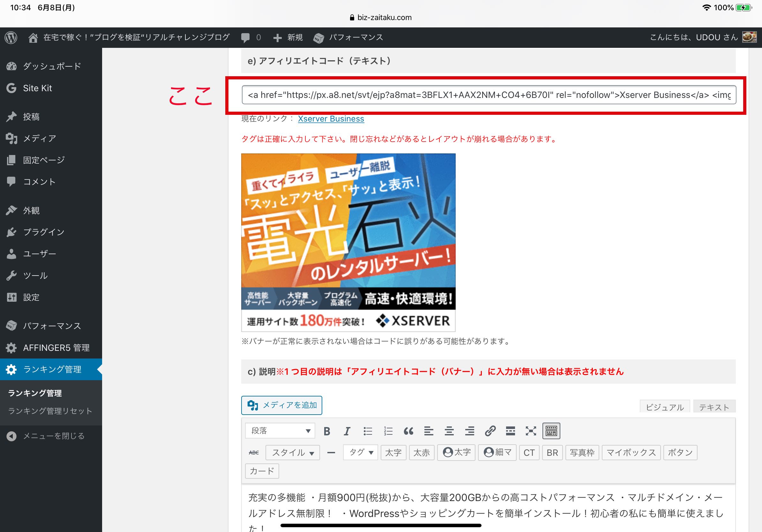Insert horizontal line

pos(331,452)
